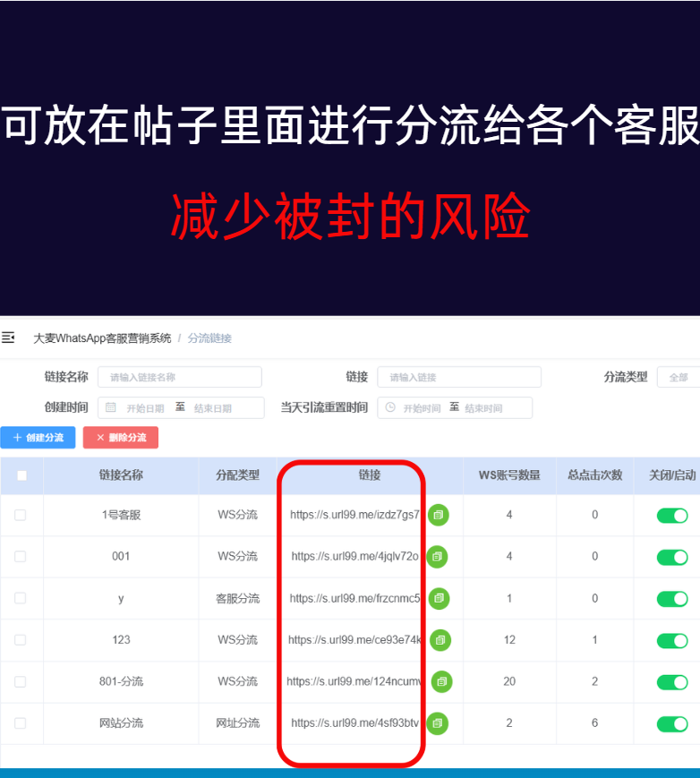The width and height of the screenshot is (700, 778).
Task: Copy link for 123 row
Action: point(440,639)
